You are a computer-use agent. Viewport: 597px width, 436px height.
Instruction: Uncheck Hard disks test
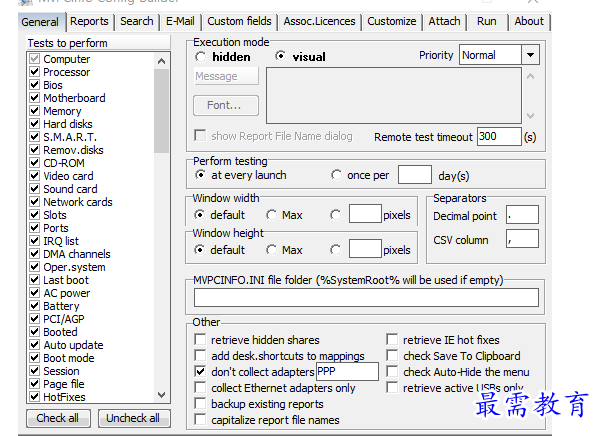35,123
